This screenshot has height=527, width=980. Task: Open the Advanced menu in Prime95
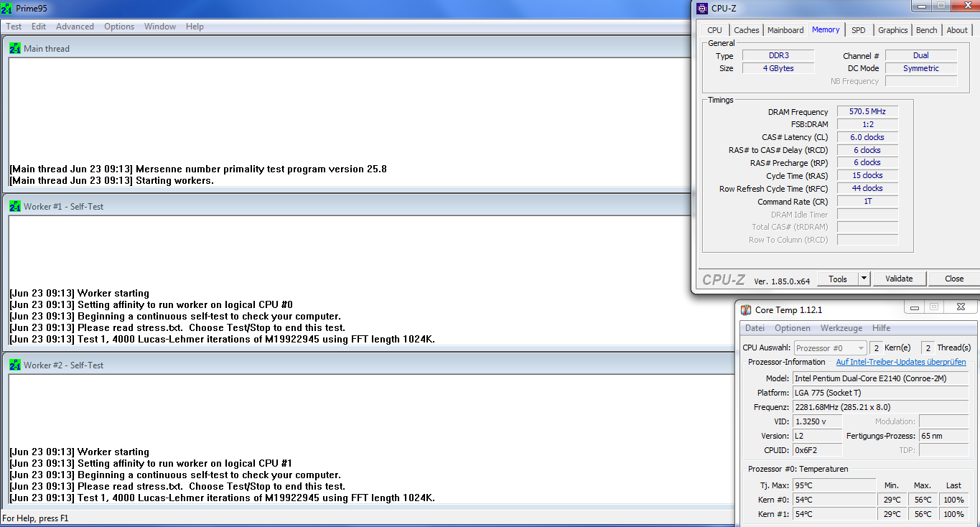pos(75,27)
